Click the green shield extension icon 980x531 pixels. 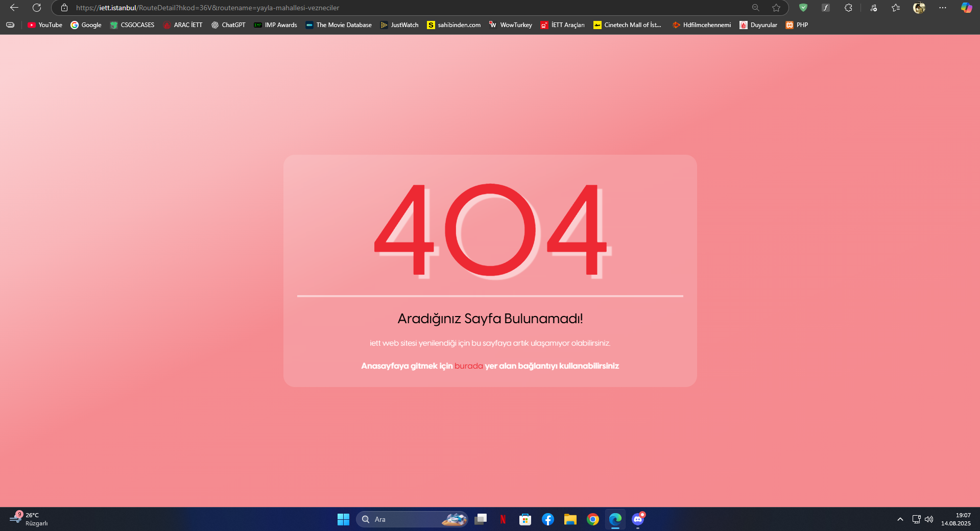(803, 8)
